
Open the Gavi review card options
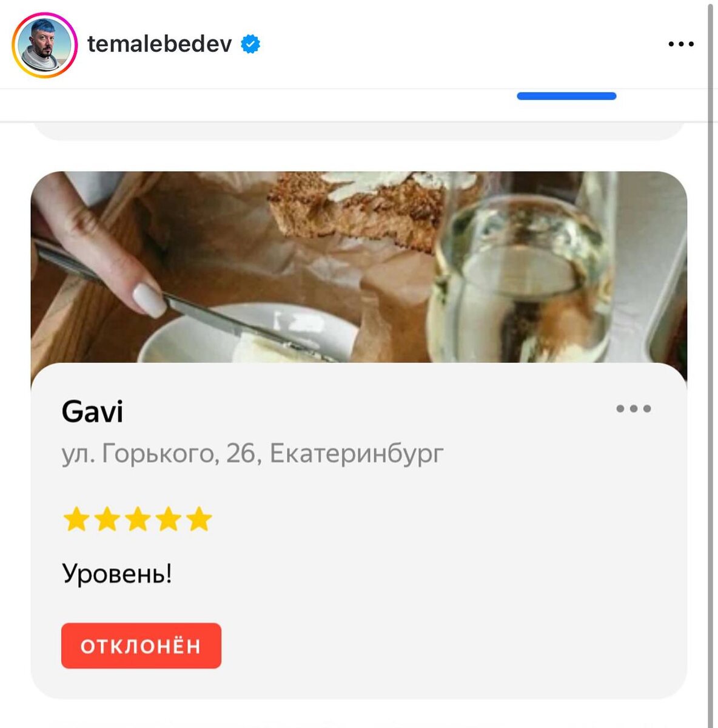coord(634,408)
